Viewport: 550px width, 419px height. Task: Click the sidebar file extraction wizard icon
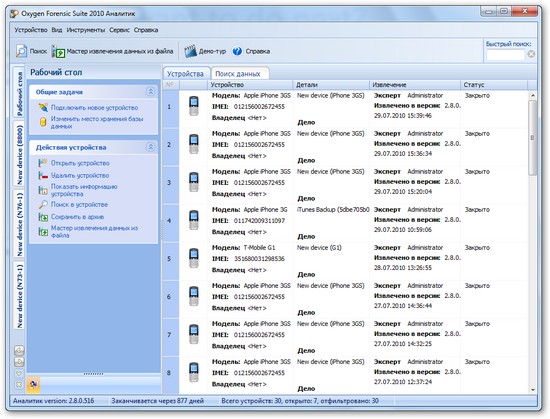(x=43, y=231)
